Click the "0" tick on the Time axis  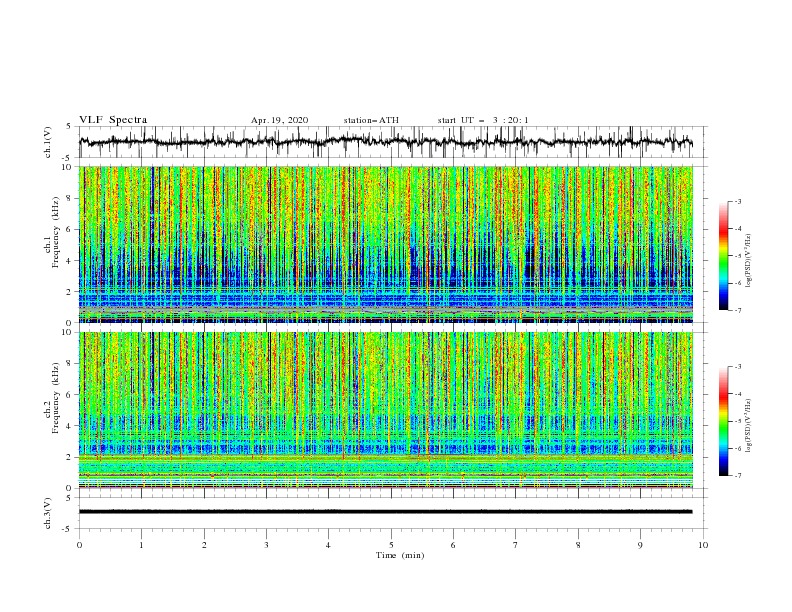(x=79, y=545)
